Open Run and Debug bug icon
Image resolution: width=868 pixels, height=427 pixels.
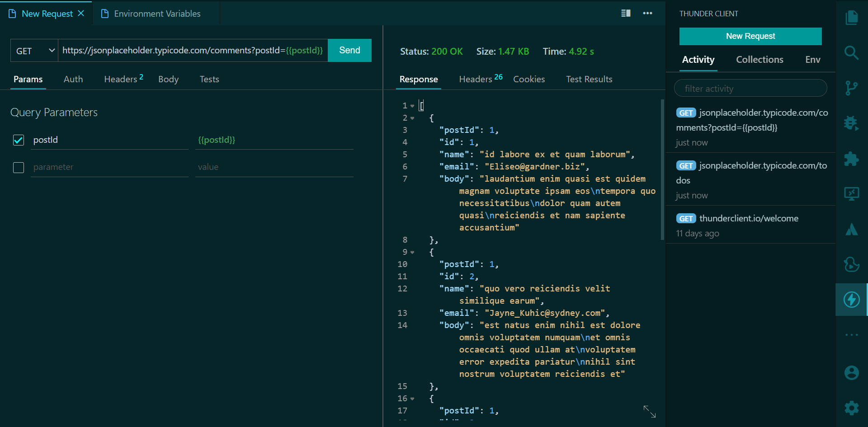(x=852, y=123)
